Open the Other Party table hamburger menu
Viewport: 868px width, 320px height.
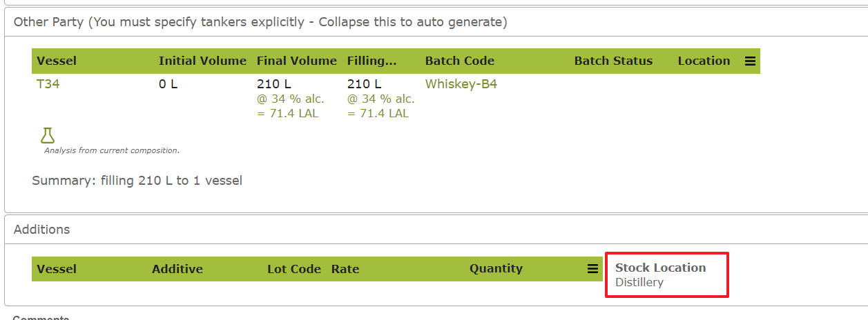click(x=750, y=61)
